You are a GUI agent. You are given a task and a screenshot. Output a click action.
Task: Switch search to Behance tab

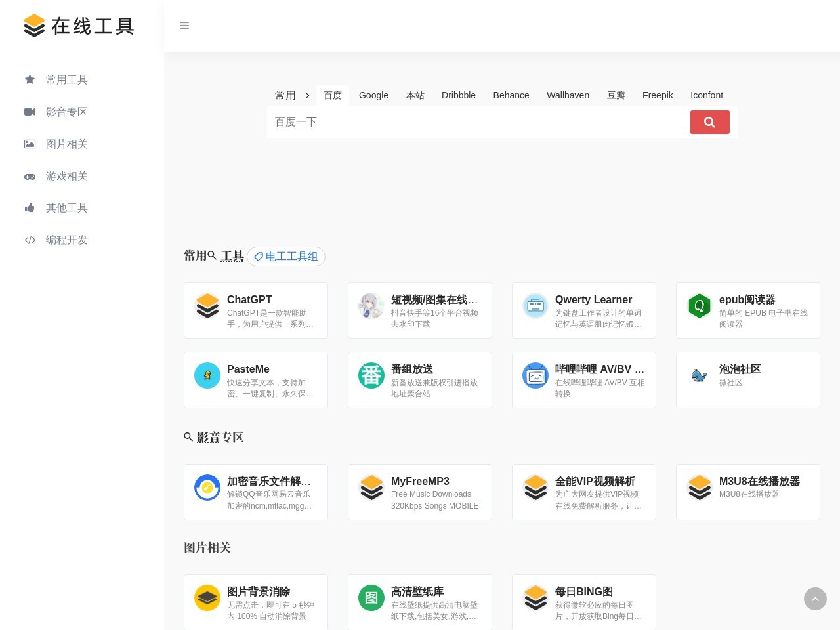pyautogui.click(x=511, y=95)
